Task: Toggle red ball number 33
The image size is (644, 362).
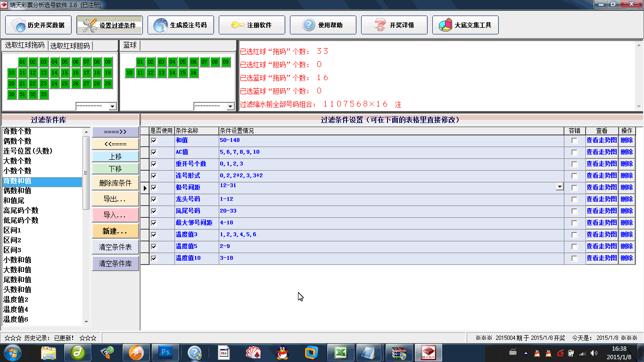Action: click(43, 94)
